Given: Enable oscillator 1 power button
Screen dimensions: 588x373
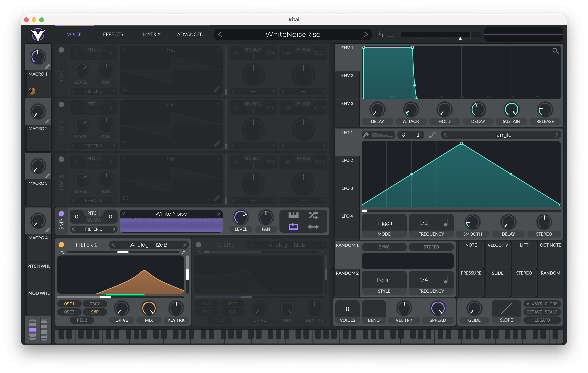Looking at the screenshot, I should 61,50.
